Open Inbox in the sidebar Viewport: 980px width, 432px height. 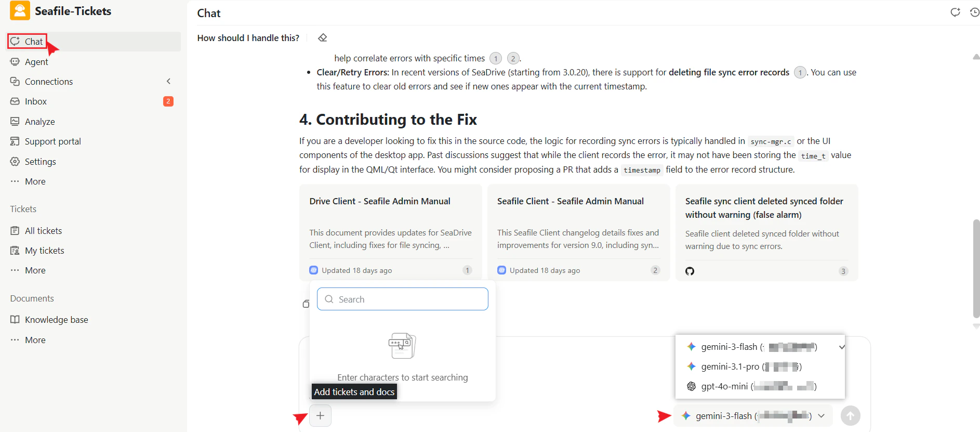tap(36, 101)
